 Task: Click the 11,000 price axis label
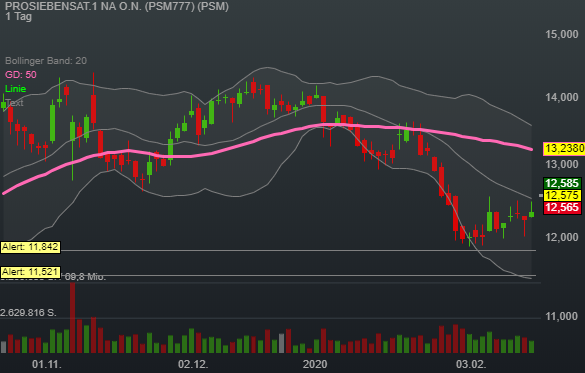[x=561, y=316]
